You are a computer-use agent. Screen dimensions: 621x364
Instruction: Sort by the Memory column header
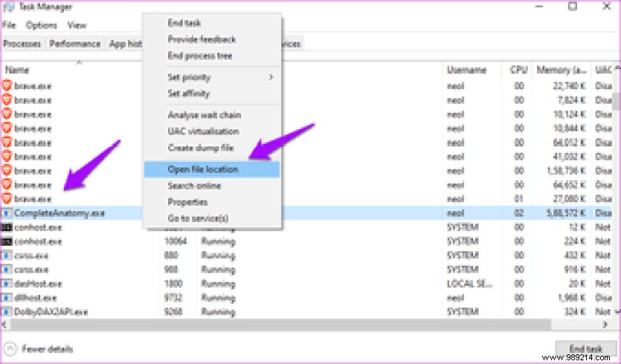(x=562, y=70)
